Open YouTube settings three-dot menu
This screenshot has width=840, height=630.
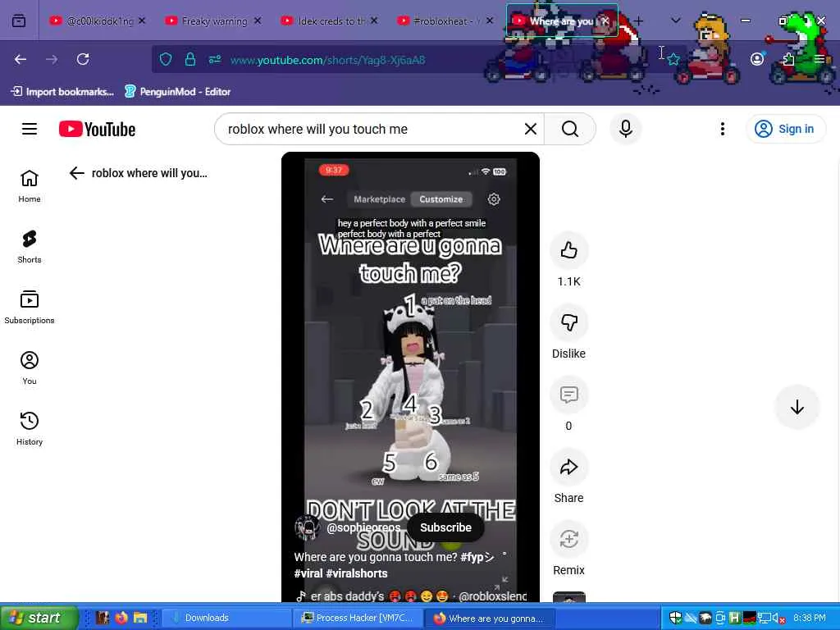click(x=722, y=129)
